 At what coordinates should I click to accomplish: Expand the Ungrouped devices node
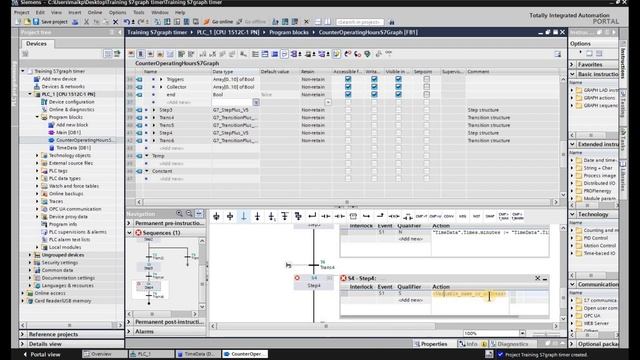pyautogui.click(x=30, y=255)
